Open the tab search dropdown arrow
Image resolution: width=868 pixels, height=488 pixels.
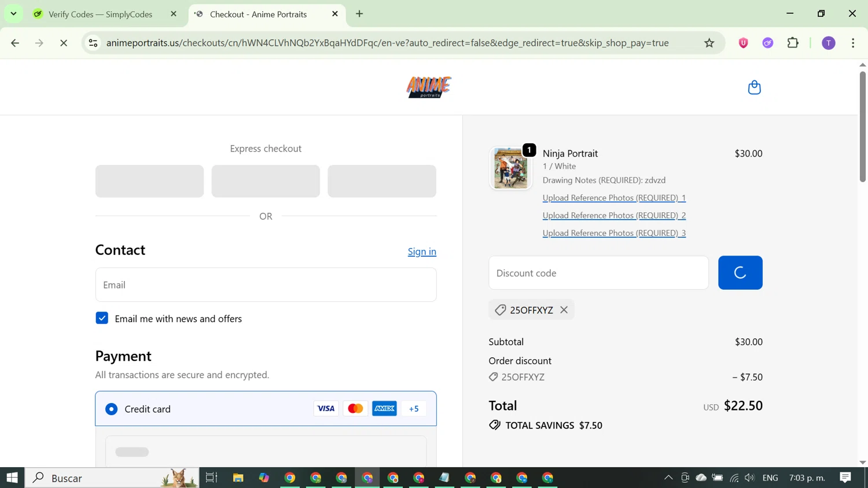(x=13, y=14)
